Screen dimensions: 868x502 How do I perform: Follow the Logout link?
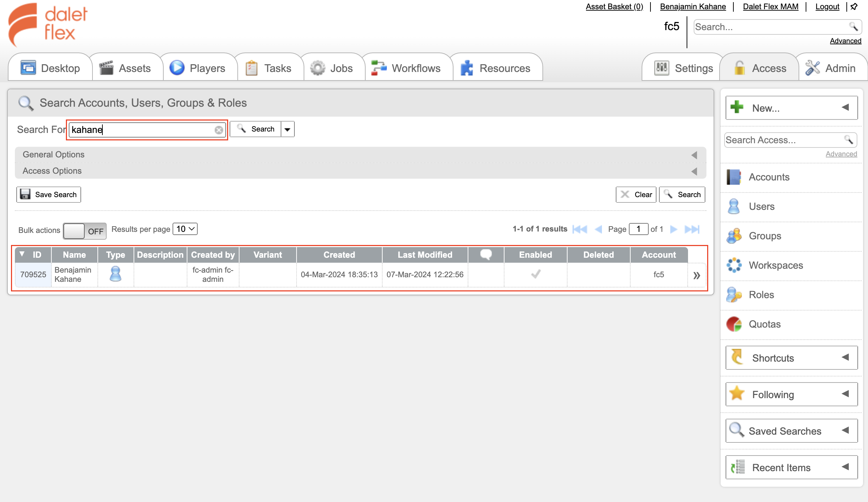pyautogui.click(x=827, y=6)
